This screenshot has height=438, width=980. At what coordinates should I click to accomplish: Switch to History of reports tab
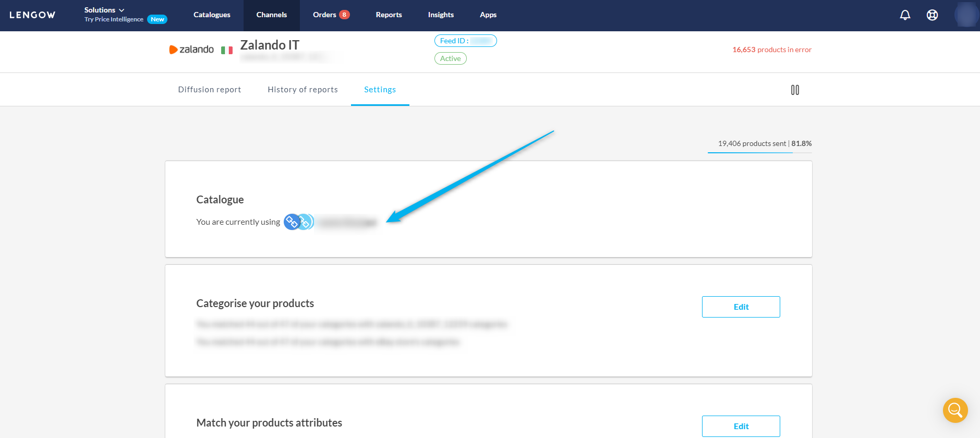[x=303, y=90]
